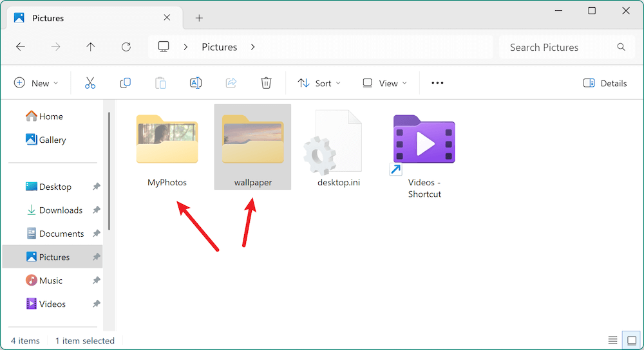Click the navigation pane scrollbar
The image size is (644, 350).
109,171
